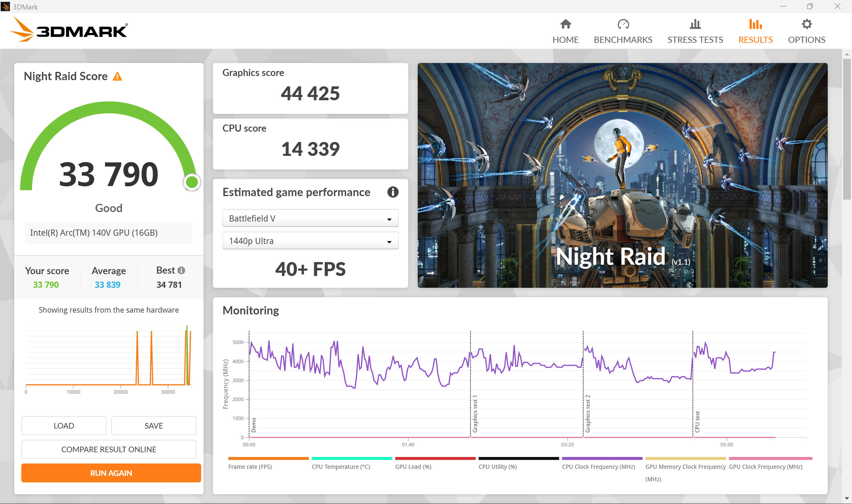Screen dimensions: 852x504
Task: Click the Estimated game performance info icon
Action: click(393, 192)
